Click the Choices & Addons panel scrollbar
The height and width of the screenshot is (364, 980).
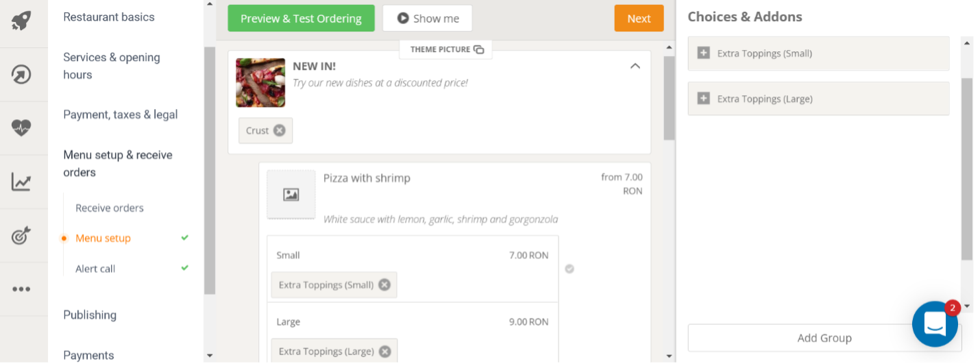click(x=967, y=169)
